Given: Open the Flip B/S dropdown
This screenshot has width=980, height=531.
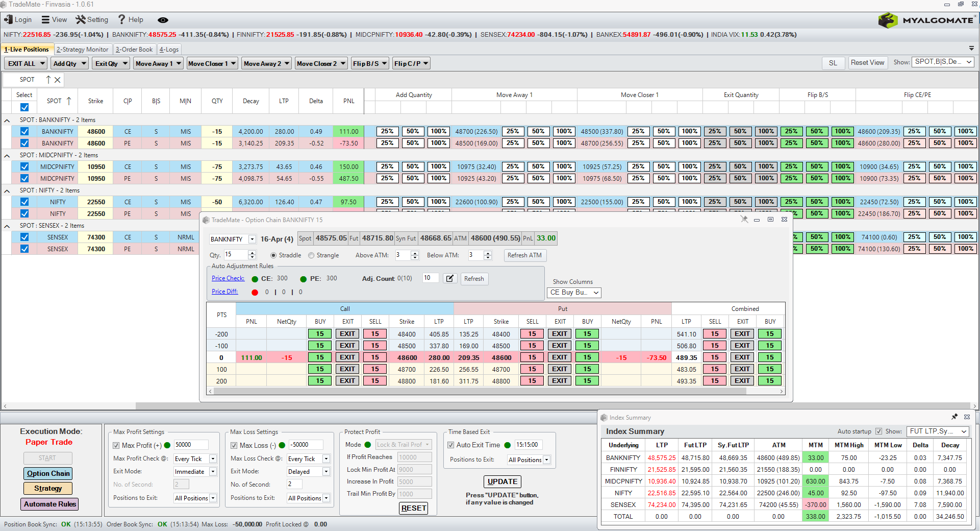Looking at the screenshot, I should tap(384, 63).
